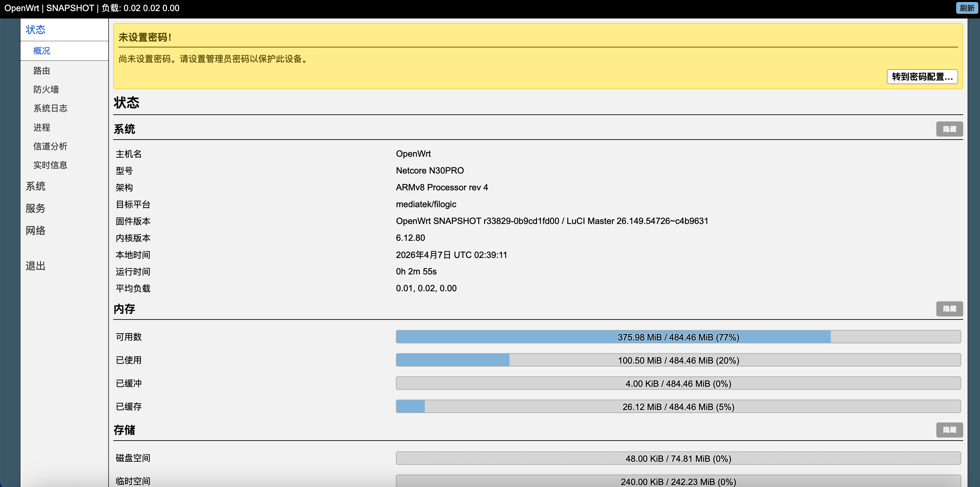
Task: Click the 磁盘空间 storage bar
Action: pyautogui.click(x=678, y=458)
